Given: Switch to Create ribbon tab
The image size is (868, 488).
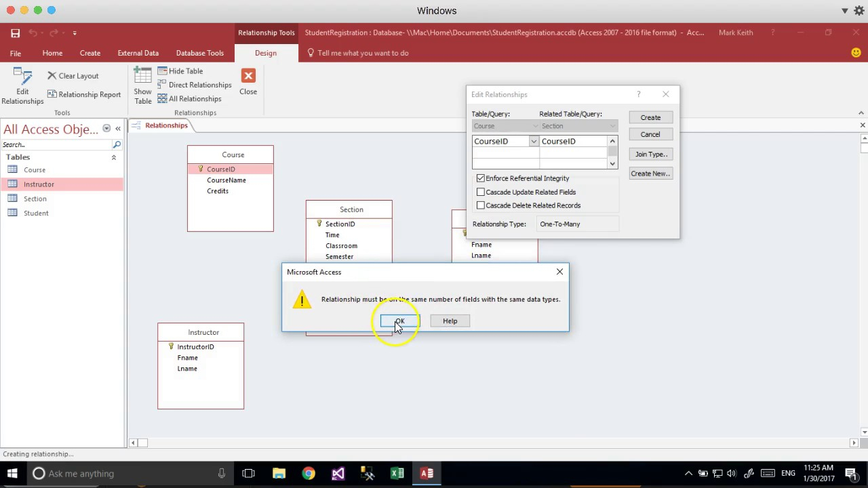Looking at the screenshot, I should [90, 53].
